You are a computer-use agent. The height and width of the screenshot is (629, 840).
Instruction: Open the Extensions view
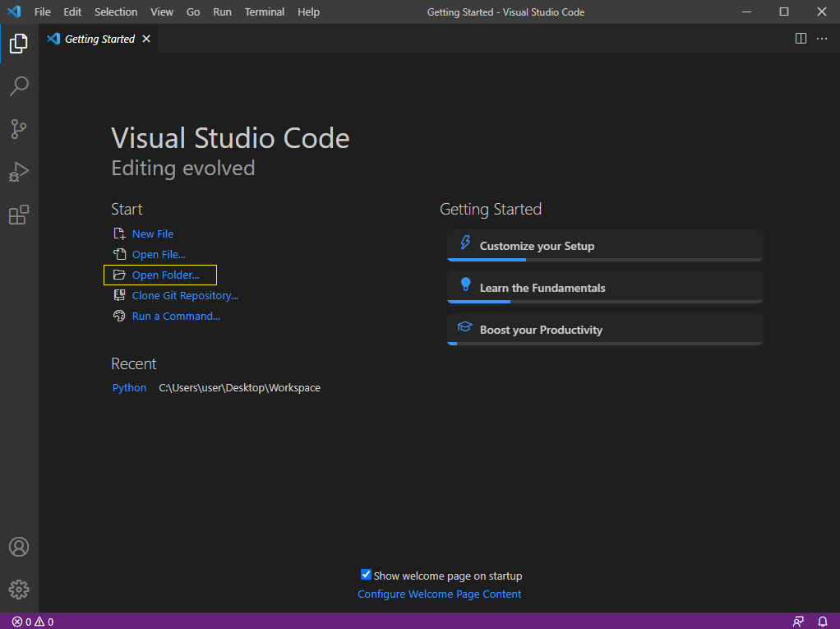point(19,215)
